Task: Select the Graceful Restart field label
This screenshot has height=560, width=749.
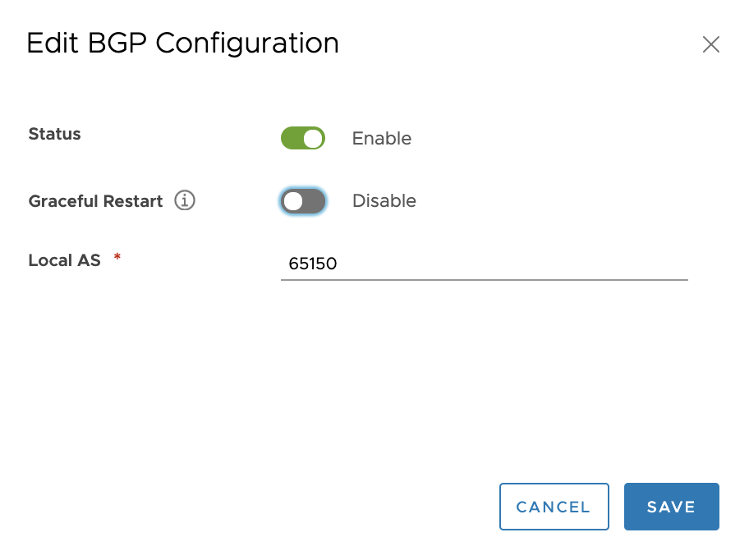Action: [95, 201]
